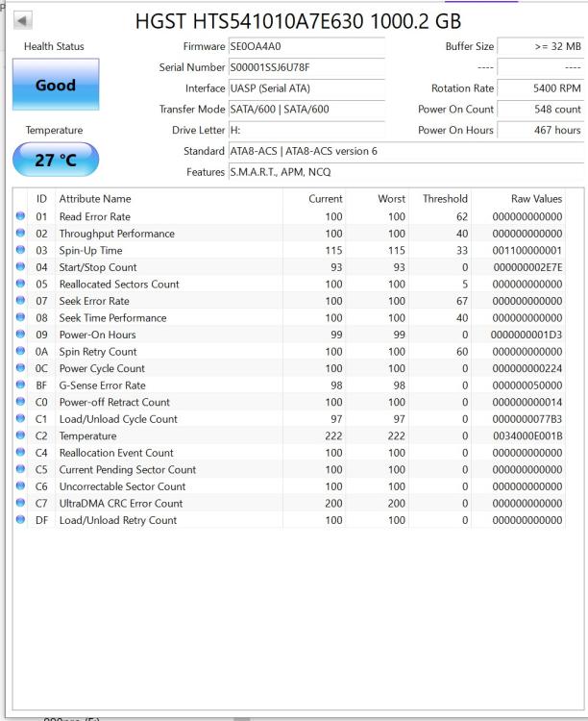Click the status icon for G-Sense Error Rate
Image resolution: width=588 pixels, height=721 pixels.
[x=20, y=385]
